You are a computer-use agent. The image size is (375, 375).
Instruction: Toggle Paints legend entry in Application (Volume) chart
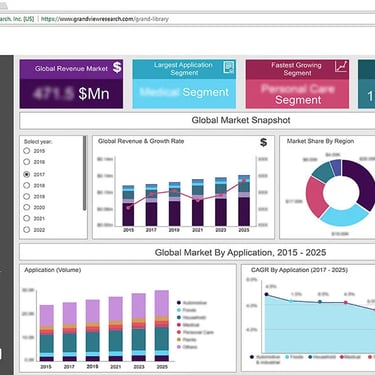pos(187,339)
